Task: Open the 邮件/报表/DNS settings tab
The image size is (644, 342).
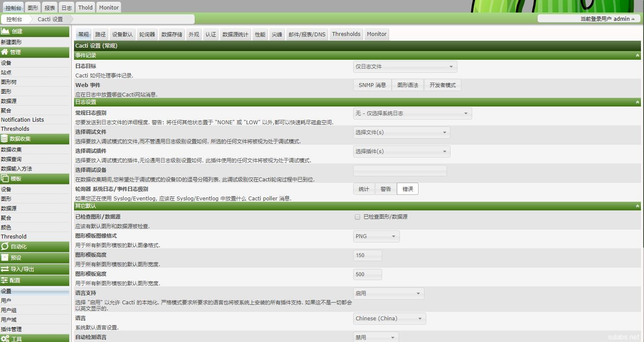Action: click(307, 34)
